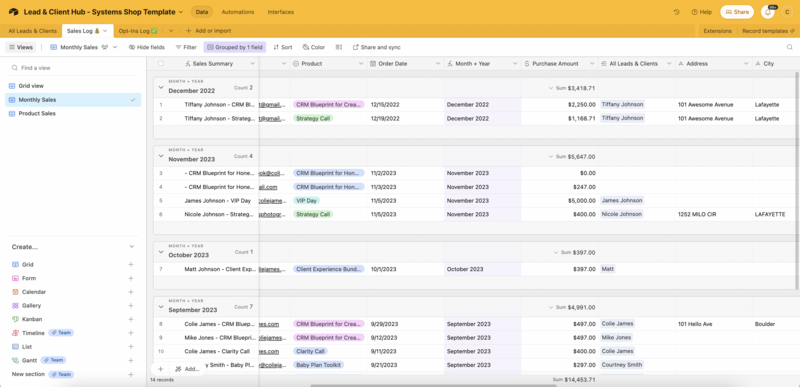Open Order Date column dropdown
This screenshot has width=800, height=387.
coord(438,64)
